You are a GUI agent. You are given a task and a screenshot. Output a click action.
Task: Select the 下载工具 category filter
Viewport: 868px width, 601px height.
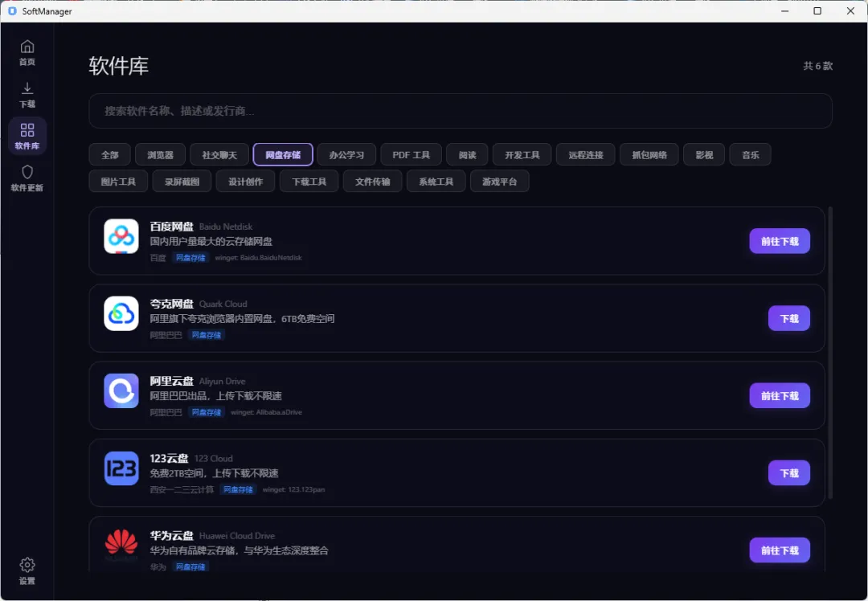pos(309,182)
